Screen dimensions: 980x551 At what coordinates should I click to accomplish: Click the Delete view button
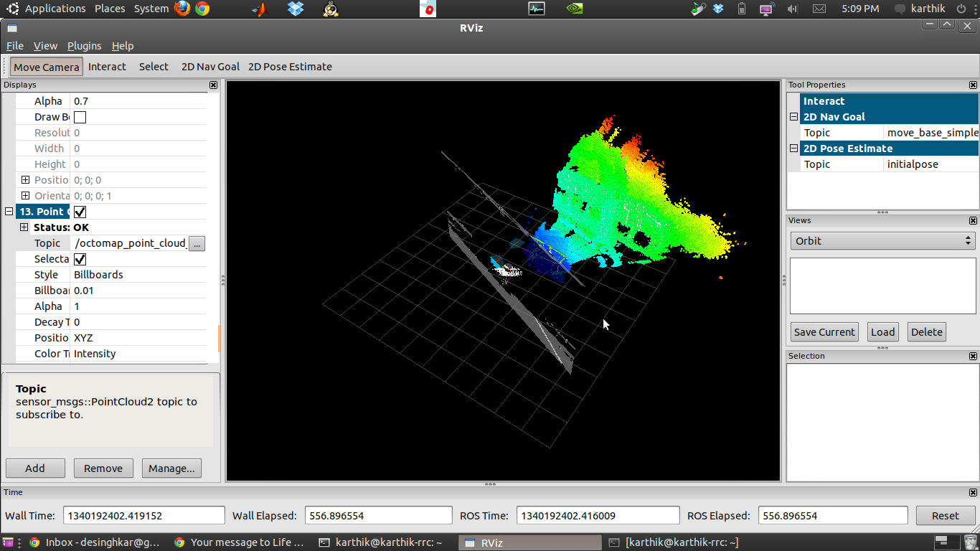tap(927, 332)
